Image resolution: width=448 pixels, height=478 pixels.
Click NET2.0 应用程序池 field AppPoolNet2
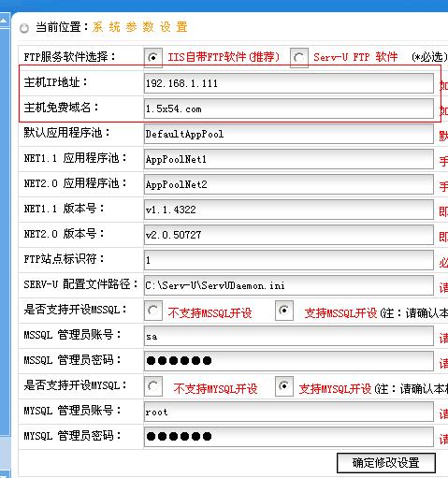pyautogui.click(x=289, y=184)
